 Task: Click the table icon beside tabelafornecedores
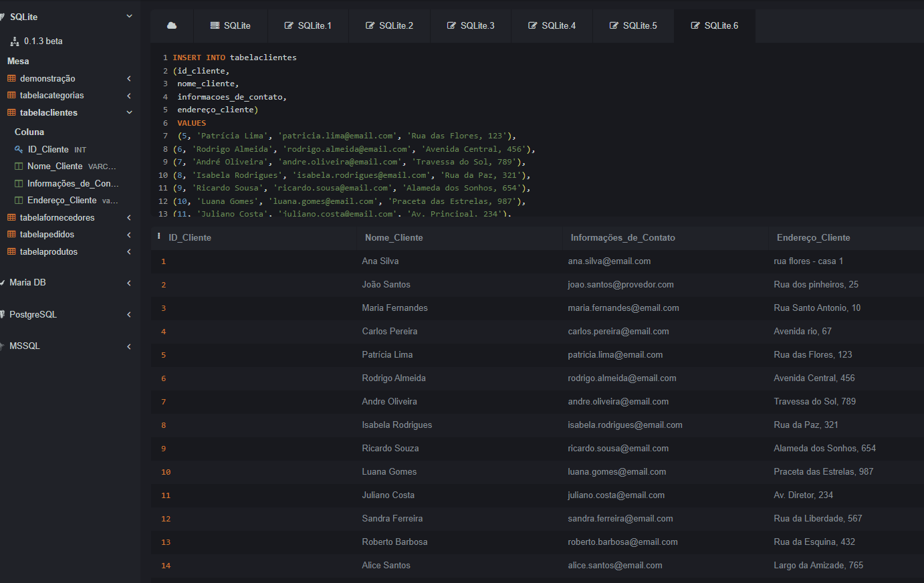click(11, 217)
